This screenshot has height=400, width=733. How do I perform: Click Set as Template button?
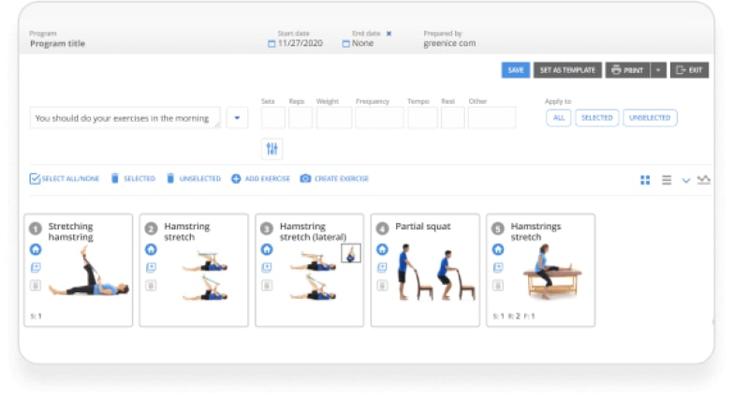pyautogui.click(x=567, y=70)
